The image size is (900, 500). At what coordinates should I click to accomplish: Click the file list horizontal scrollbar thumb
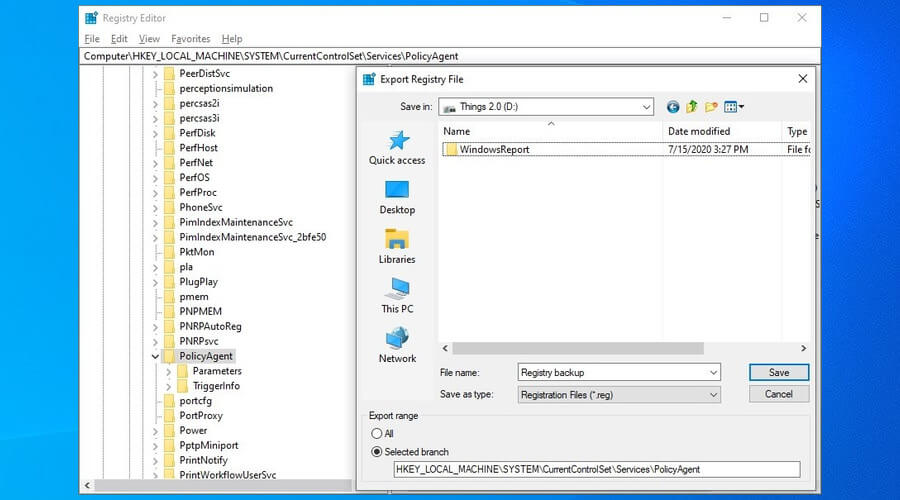pyautogui.click(x=577, y=348)
